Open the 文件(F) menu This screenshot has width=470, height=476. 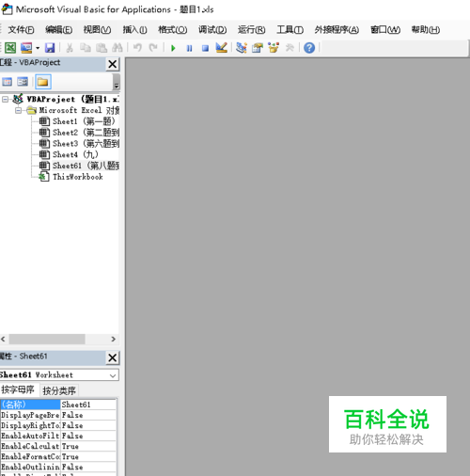21,30
